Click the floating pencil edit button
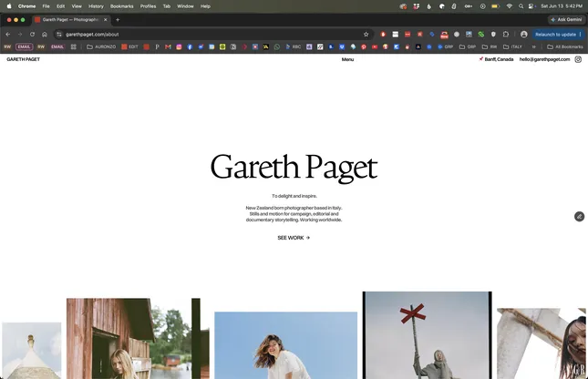588x379 pixels. (580, 216)
